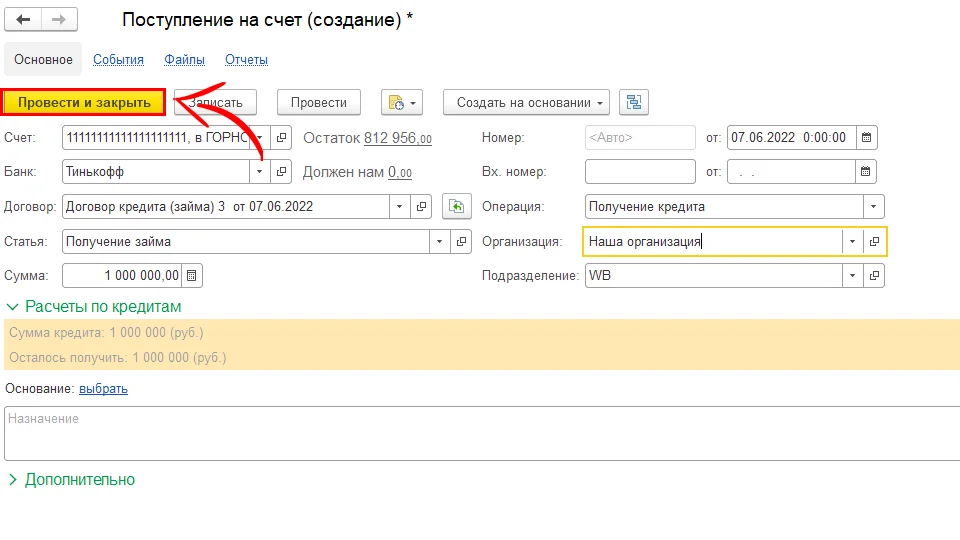Expand the Операция dropdown list
960x540 pixels.
tap(874, 207)
